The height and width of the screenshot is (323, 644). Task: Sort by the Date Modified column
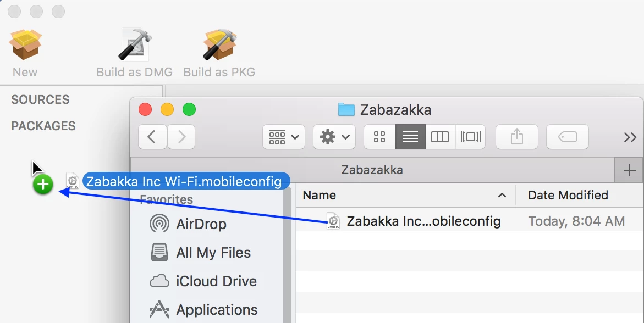[x=580, y=195]
